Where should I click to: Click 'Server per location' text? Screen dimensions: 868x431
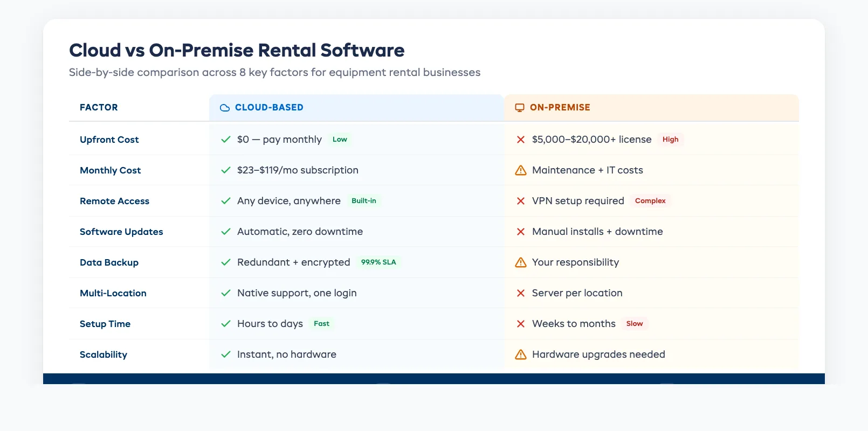pos(577,293)
